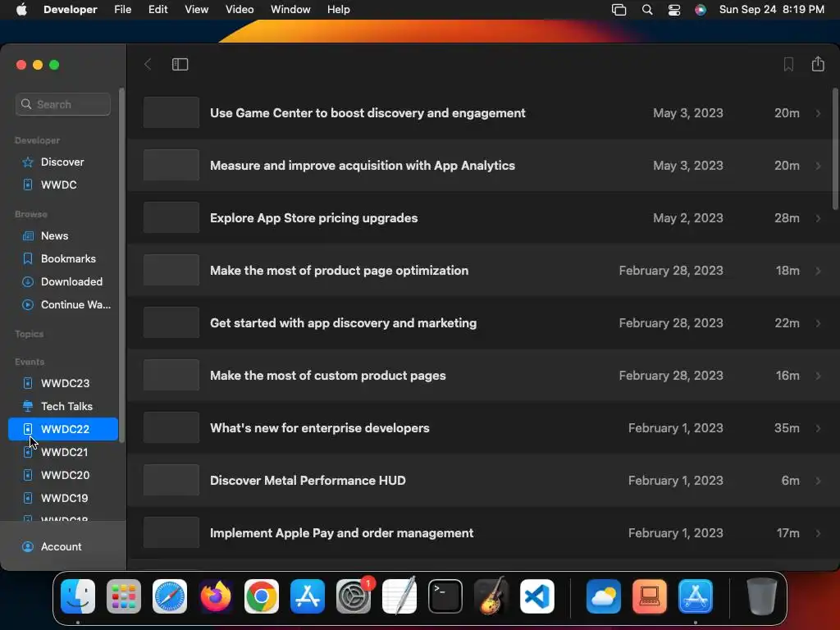The height and width of the screenshot is (630, 840).
Task: Click chevron on 'Measure and improve acquisition' row
Action: (818, 166)
